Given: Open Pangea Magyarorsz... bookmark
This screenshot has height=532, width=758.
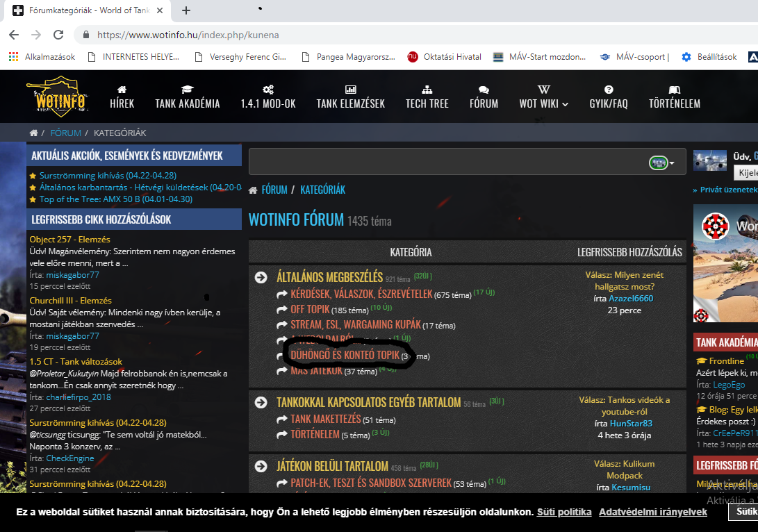Looking at the screenshot, I should click(x=348, y=57).
